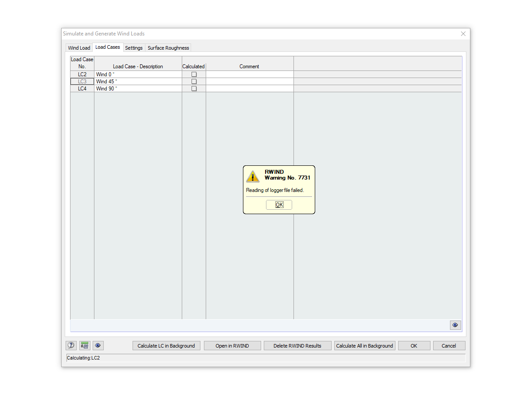Screen dimensions: 532x399
Task: Click the 'Wind 90 °' description cell
Action: coord(138,89)
